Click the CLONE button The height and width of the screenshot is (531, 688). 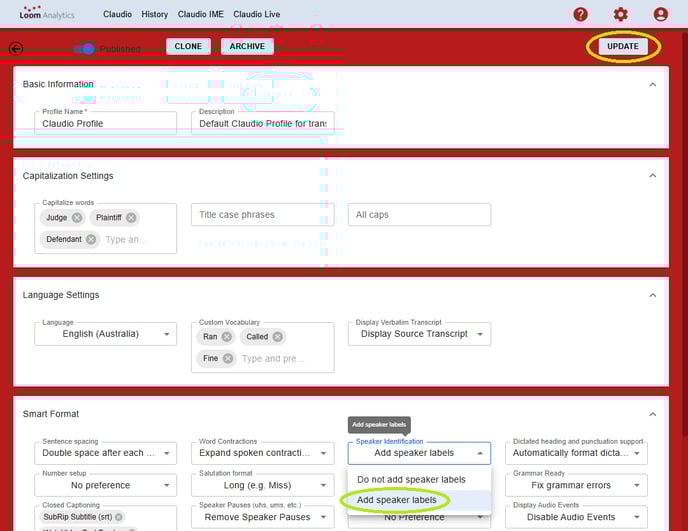[188, 47]
